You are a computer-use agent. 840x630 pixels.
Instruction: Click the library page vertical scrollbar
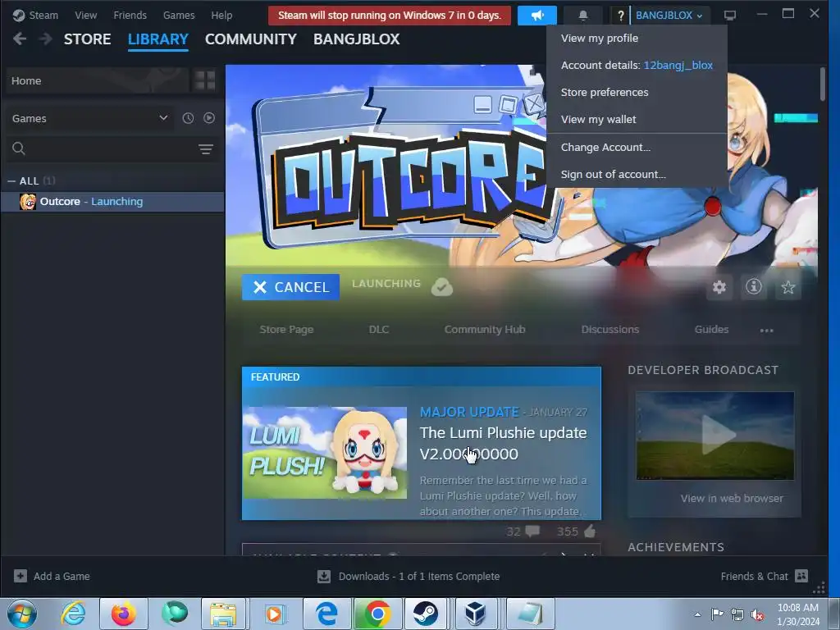[x=822, y=84]
